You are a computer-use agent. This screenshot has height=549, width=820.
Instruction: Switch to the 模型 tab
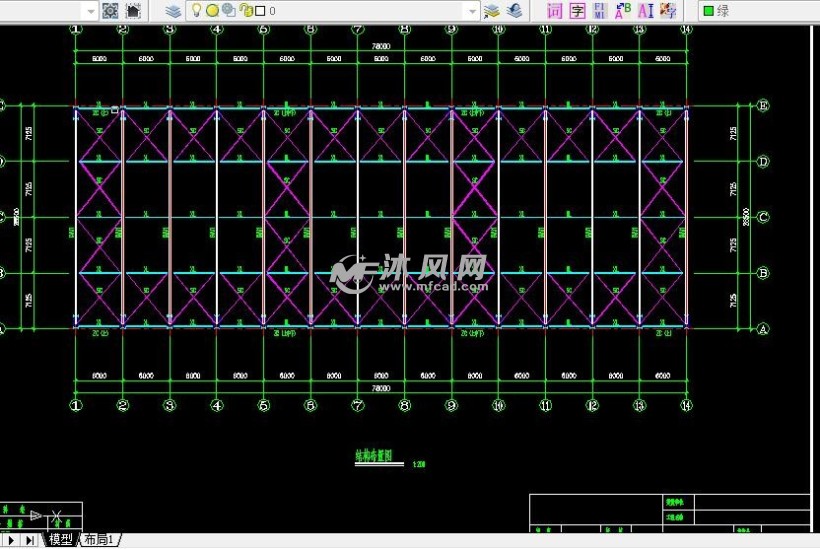point(61,540)
